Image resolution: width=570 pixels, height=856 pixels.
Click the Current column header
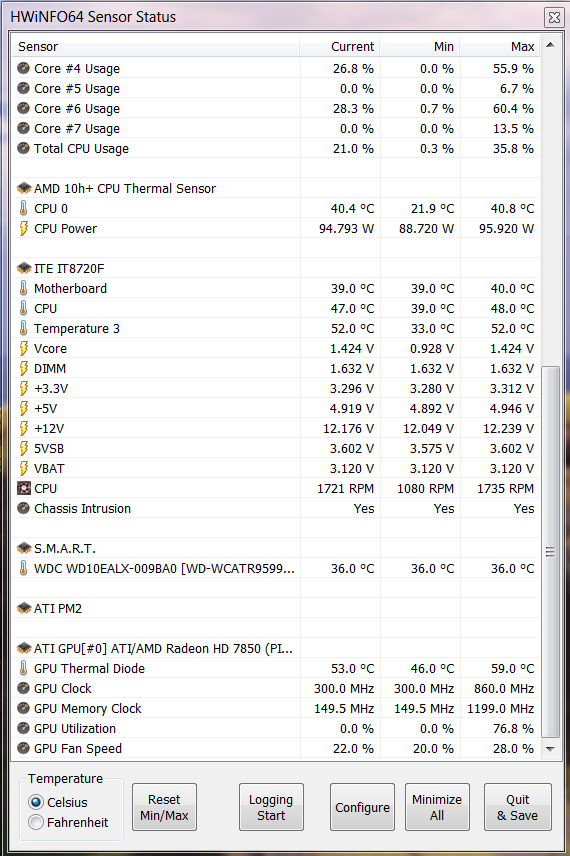339,46
